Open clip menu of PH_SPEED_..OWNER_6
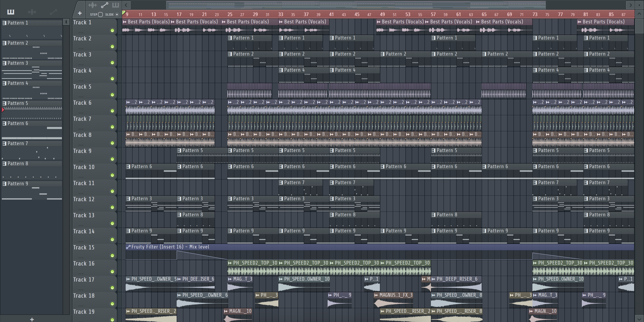 point(179,295)
